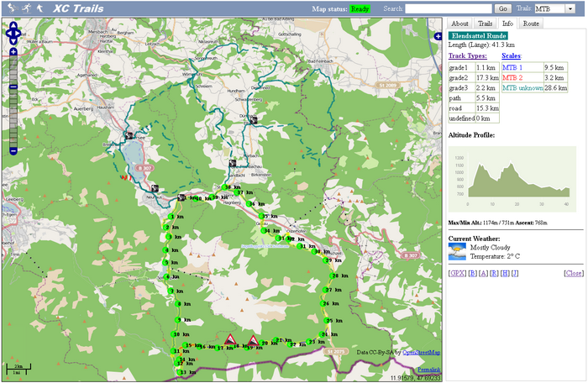This screenshot has width=588, height=383.
Task: Zoom in with the plus button
Action: click(13, 51)
